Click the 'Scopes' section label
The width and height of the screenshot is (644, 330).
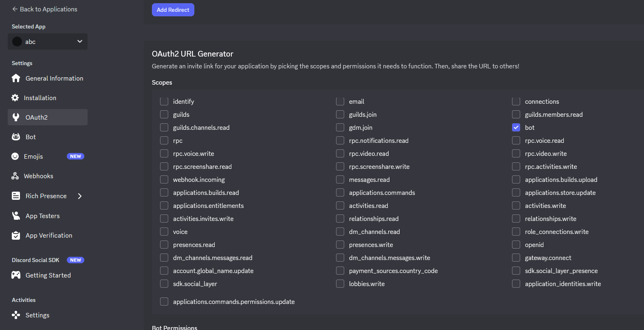pos(162,82)
